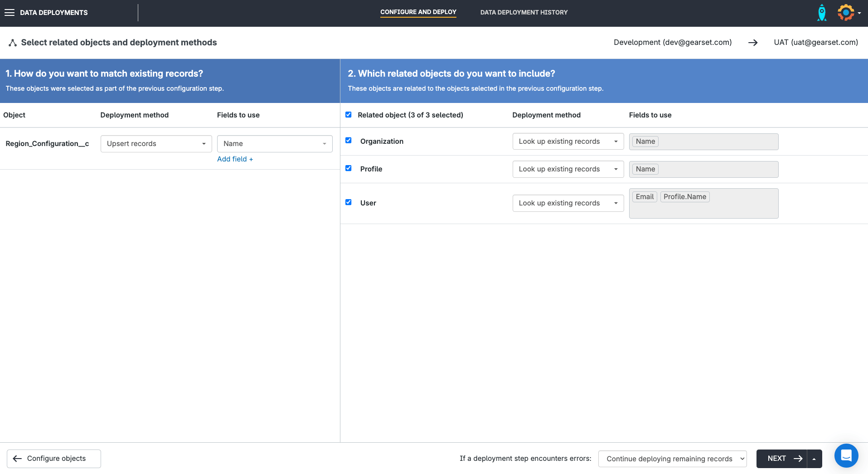Open deployment method dropdown for User

[x=568, y=203]
